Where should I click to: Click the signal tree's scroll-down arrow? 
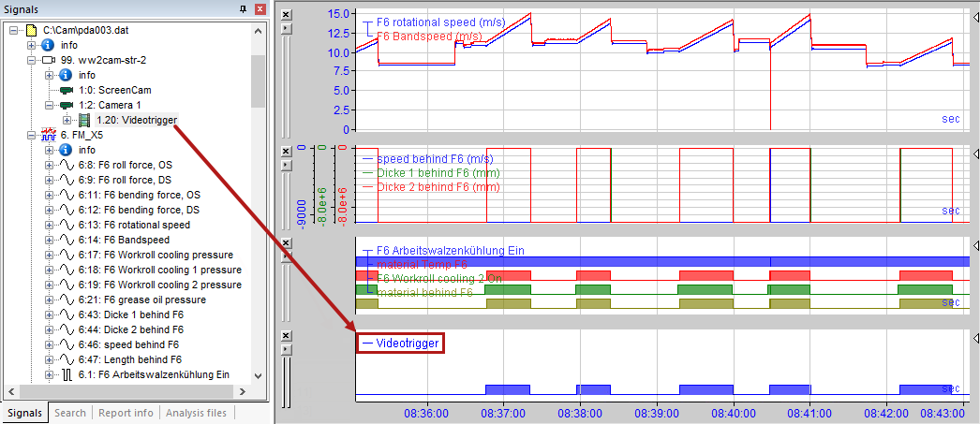click(259, 375)
